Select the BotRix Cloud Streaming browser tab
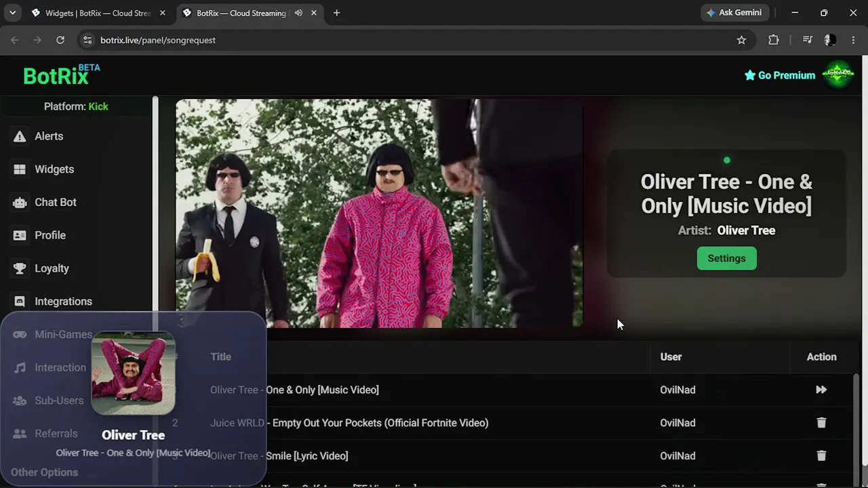 coord(241,13)
